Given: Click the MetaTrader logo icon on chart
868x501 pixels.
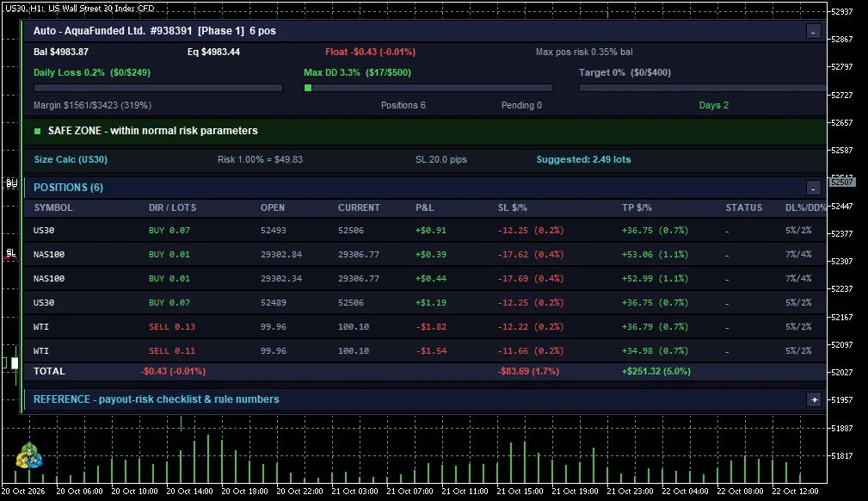Looking at the screenshot, I should [x=28, y=455].
